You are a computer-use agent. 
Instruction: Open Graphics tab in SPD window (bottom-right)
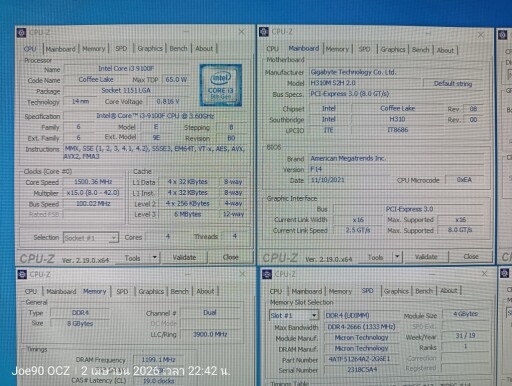[396, 291]
